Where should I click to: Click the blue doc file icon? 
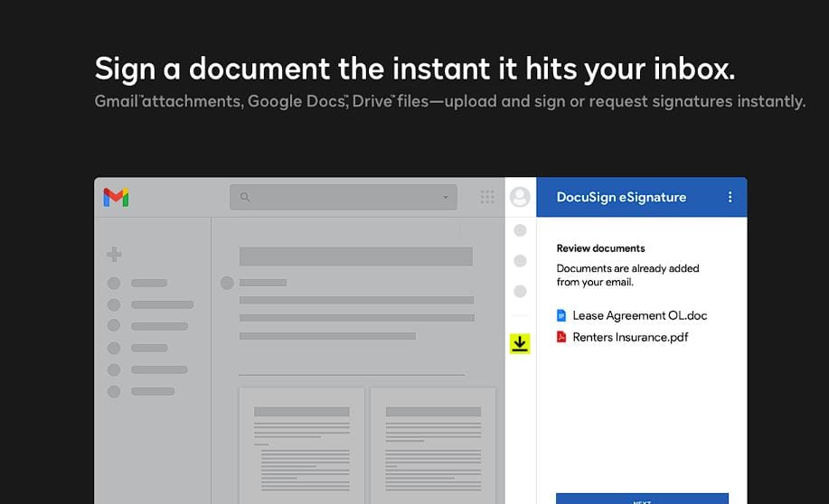click(x=561, y=315)
